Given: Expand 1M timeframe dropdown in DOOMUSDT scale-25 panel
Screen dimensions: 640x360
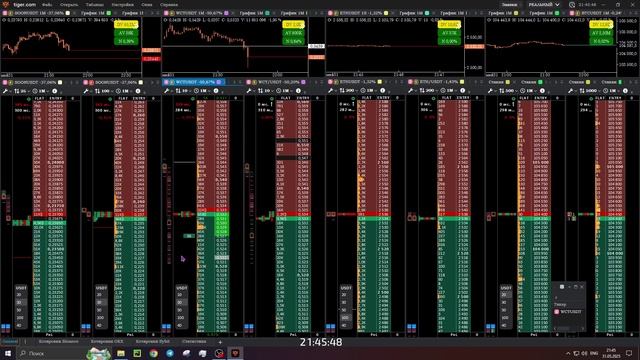Looking at the screenshot, I should 49,91.
